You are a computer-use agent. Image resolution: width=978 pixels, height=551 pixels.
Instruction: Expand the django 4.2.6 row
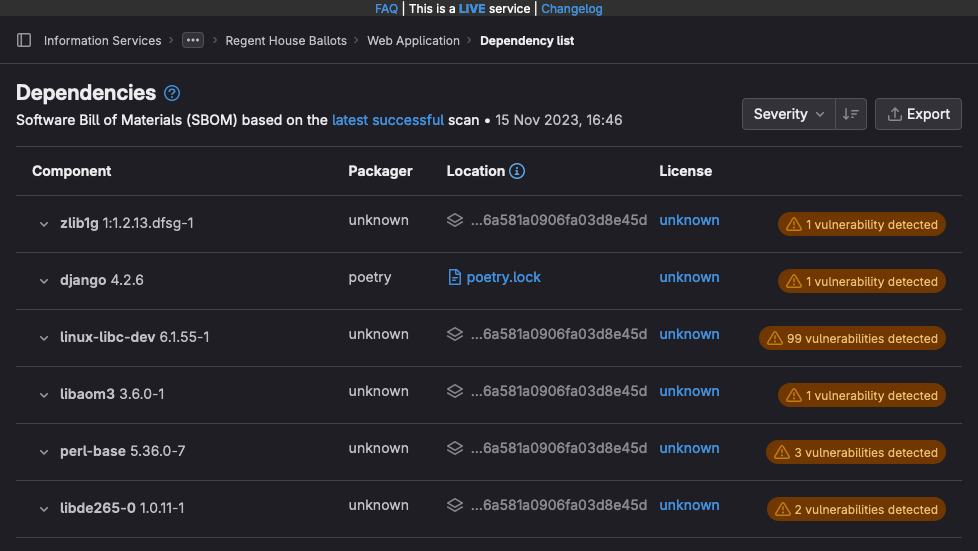click(x=44, y=281)
